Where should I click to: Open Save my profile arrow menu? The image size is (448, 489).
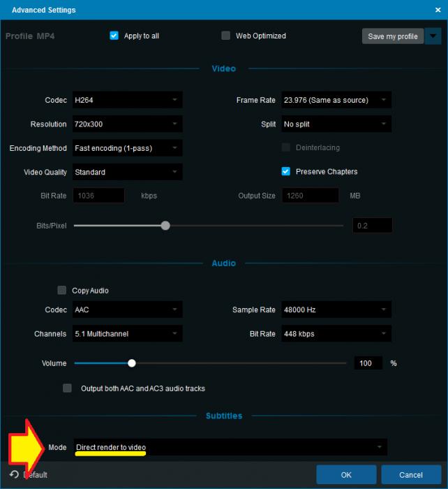(x=433, y=36)
